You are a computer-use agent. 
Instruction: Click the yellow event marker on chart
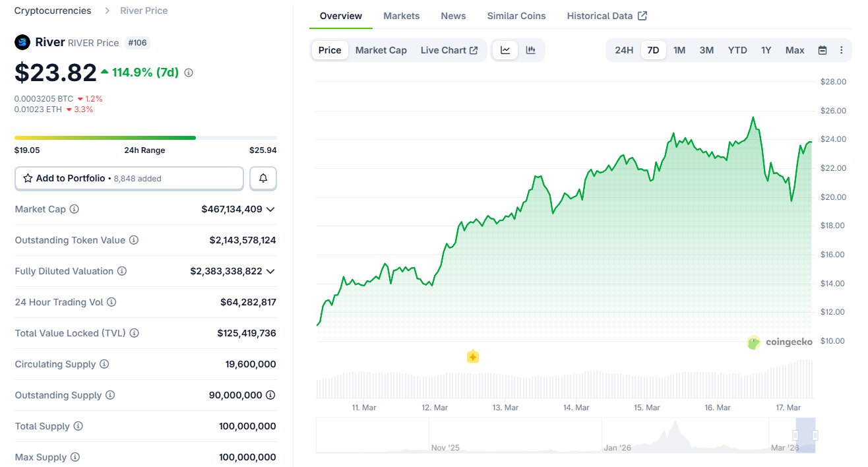coord(472,357)
